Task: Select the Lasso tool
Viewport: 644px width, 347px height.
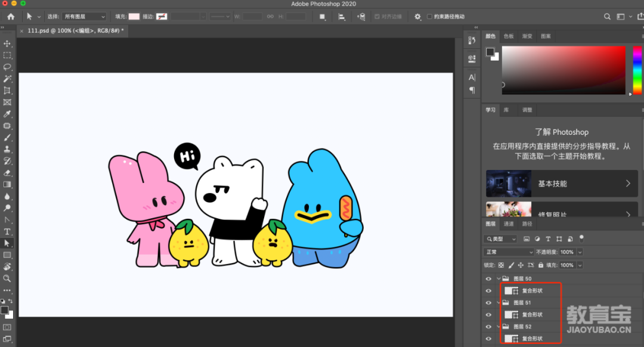Action: tap(7, 67)
